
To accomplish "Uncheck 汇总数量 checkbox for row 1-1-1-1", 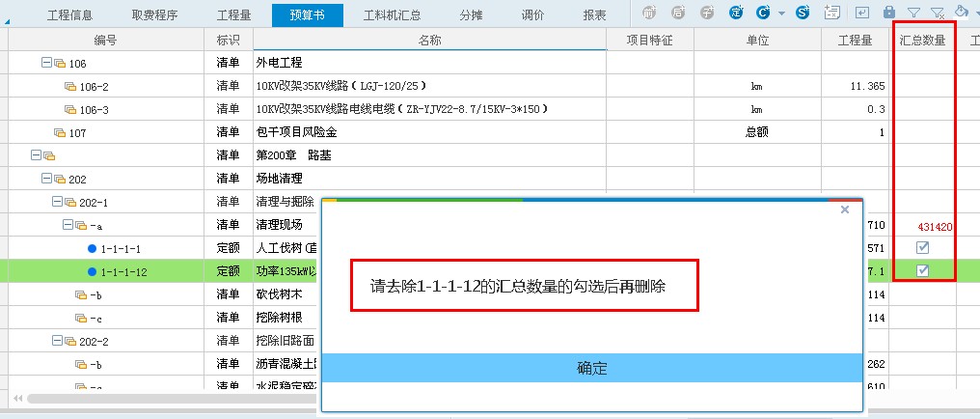I will pyautogui.click(x=922, y=248).
